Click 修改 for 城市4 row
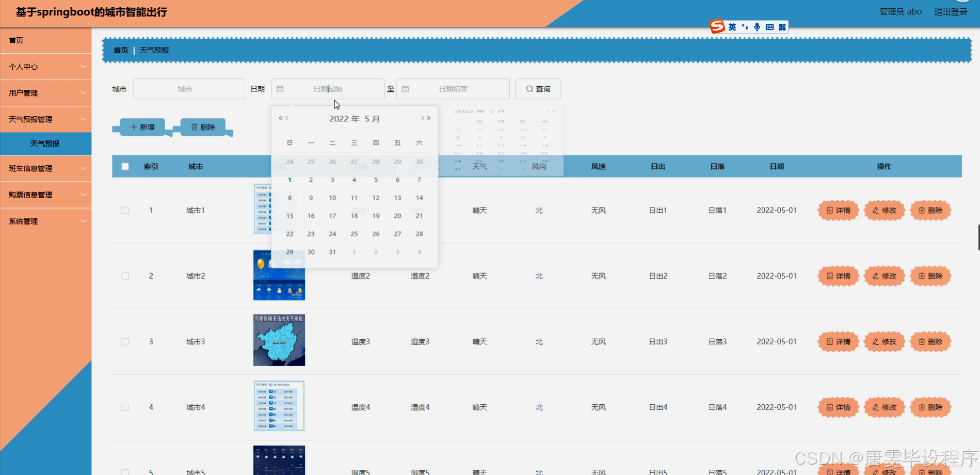The image size is (980, 475). pyautogui.click(x=884, y=407)
